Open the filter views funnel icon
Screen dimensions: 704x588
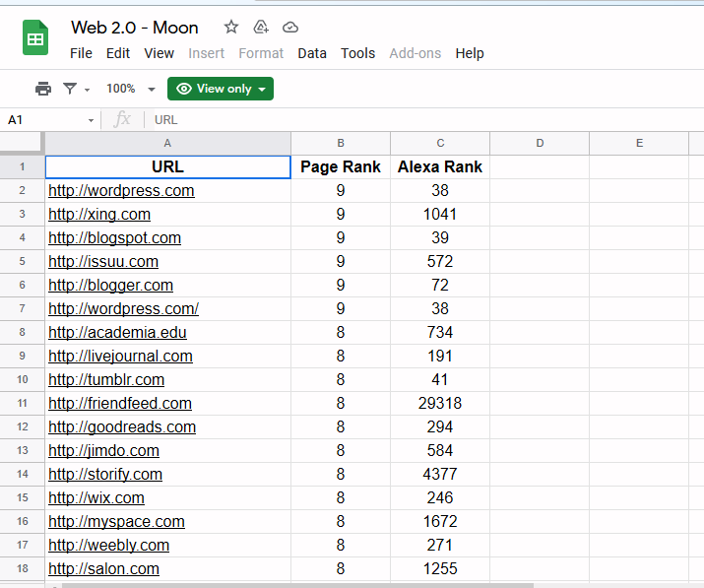coord(70,89)
